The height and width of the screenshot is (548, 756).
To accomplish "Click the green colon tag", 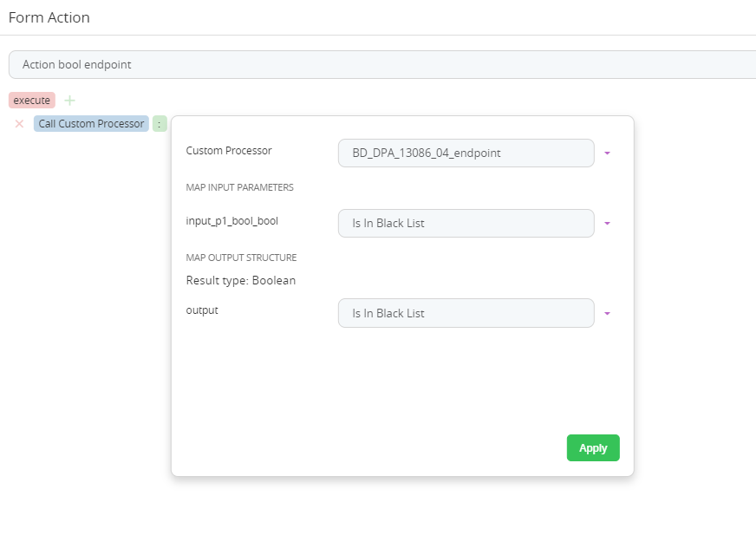I will [160, 124].
